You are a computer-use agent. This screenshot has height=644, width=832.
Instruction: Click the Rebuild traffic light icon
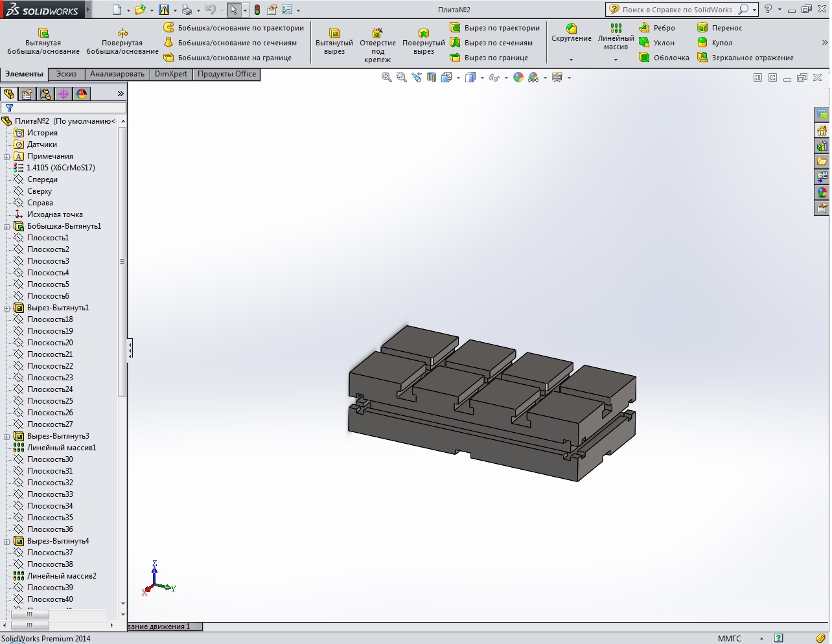[257, 10]
